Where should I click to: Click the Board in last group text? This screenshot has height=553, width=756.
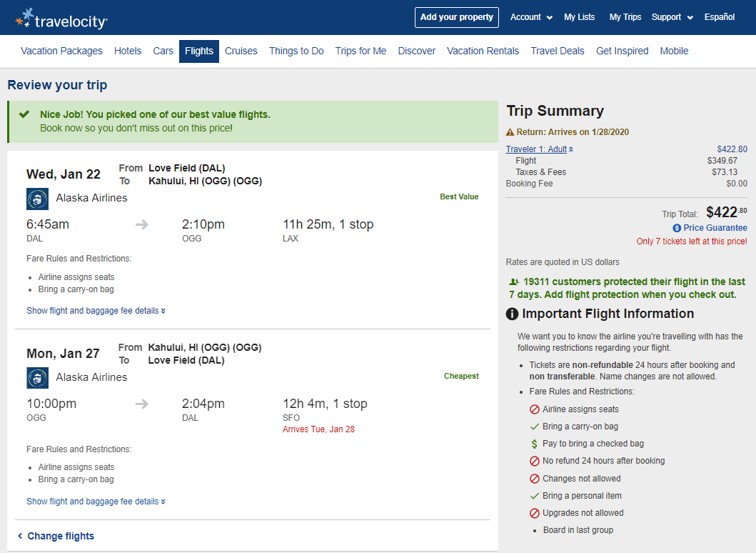tap(578, 530)
